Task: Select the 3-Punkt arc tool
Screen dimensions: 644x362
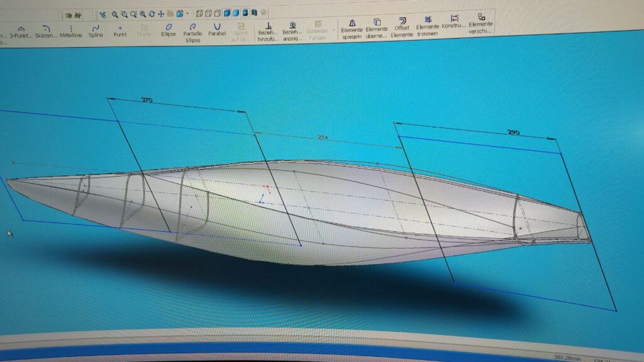Action: pyautogui.click(x=21, y=32)
